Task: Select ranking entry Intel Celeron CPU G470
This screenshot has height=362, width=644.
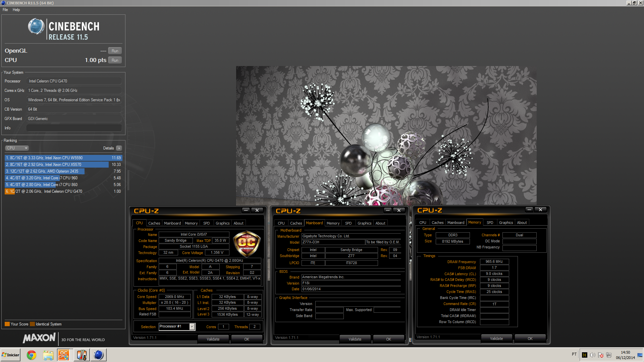Action: coord(63,191)
